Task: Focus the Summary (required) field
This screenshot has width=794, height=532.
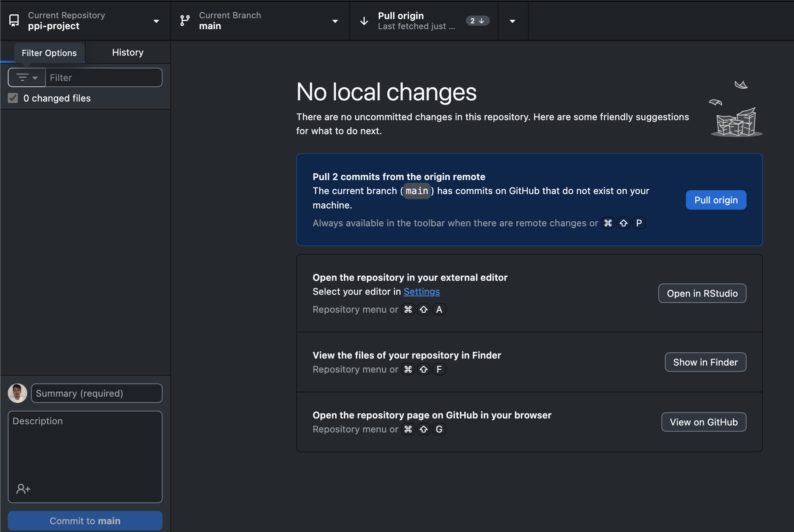Action: tap(96, 393)
